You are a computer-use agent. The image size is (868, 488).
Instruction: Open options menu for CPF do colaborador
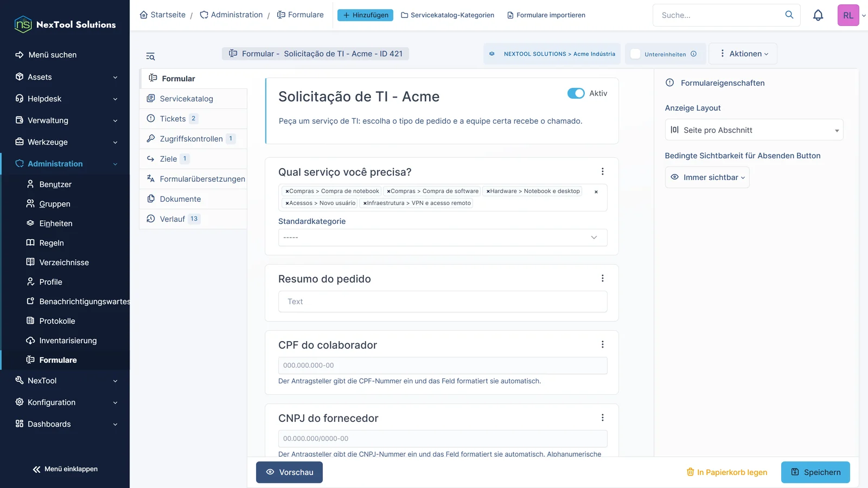coord(602,344)
